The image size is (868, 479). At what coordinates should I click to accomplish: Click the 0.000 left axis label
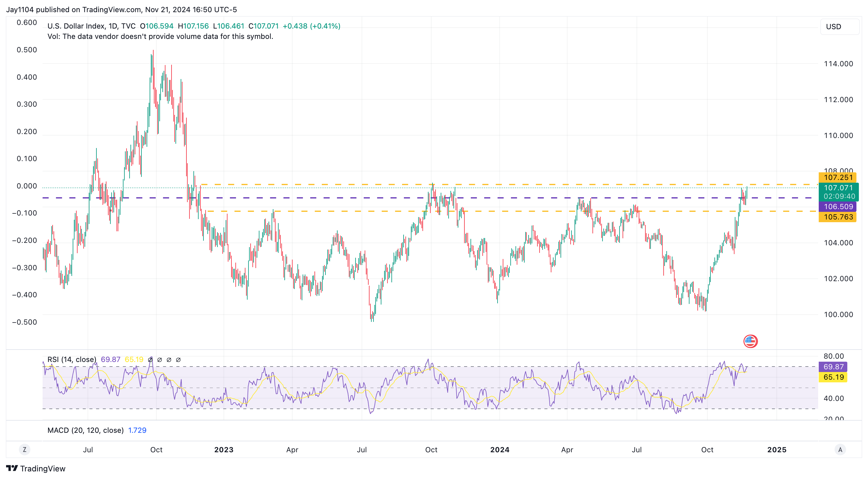tap(27, 186)
